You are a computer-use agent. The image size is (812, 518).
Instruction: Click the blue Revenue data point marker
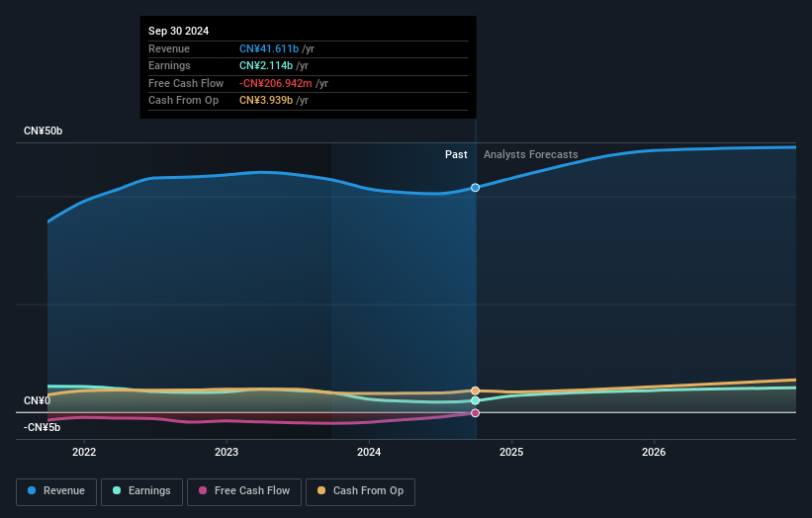click(x=475, y=187)
